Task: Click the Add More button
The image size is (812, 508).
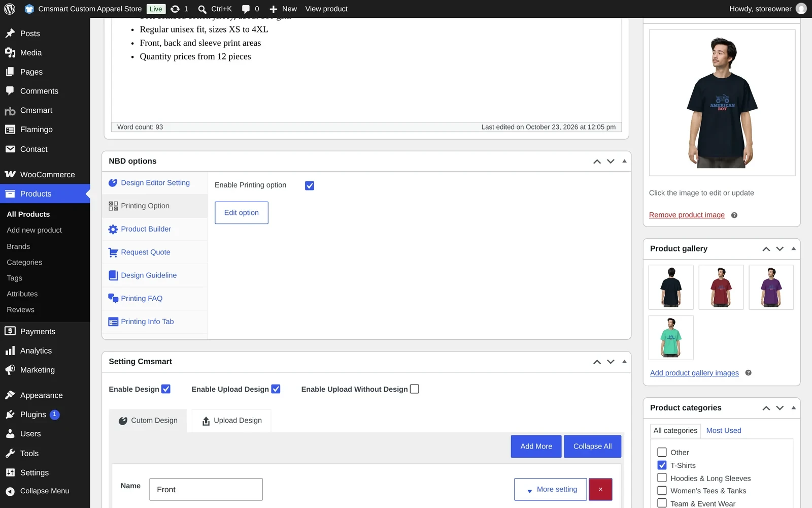Action: tap(536, 447)
